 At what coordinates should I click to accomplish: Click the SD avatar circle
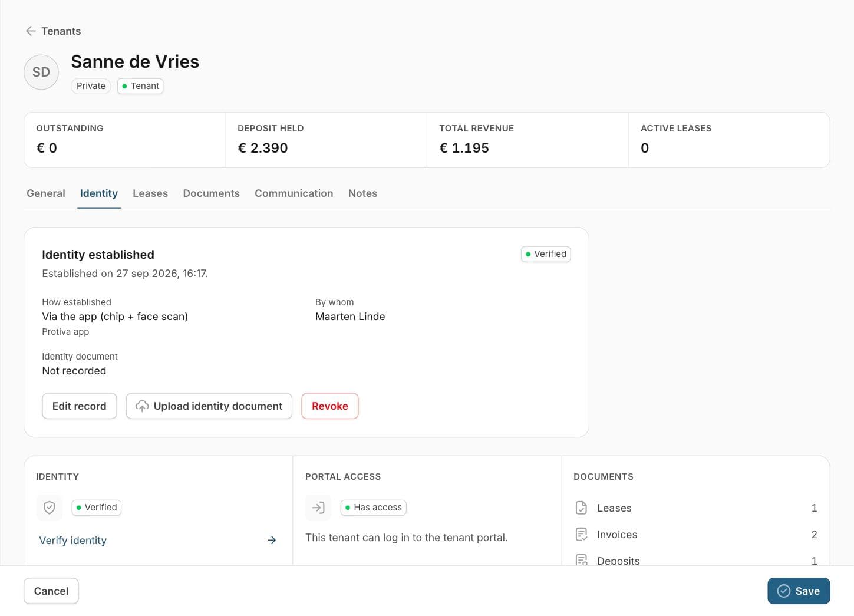[41, 72]
